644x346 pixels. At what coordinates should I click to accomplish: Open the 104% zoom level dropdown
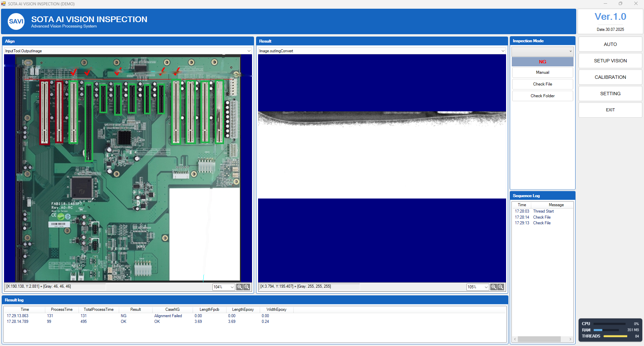pyautogui.click(x=224, y=287)
